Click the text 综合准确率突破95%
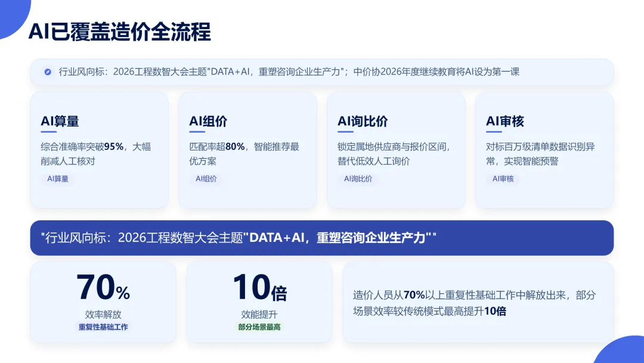The image size is (644, 363). [82, 147]
